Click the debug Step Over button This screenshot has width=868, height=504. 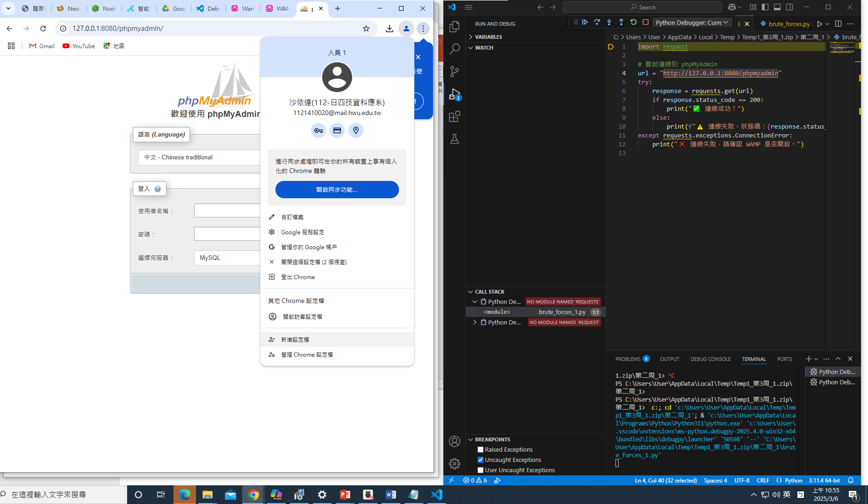(597, 22)
